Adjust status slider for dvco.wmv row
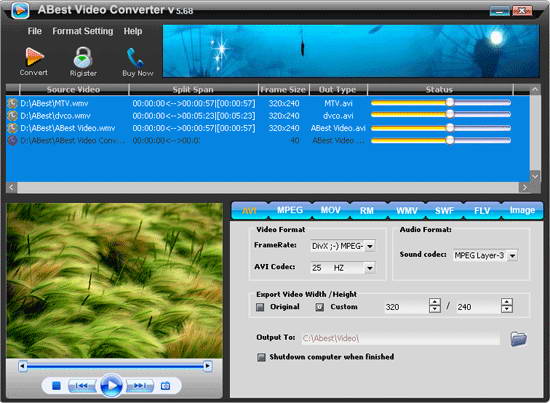 [450, 114]
